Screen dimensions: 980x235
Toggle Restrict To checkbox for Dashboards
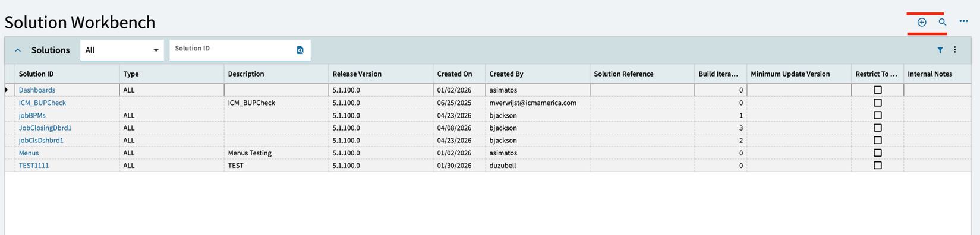[x=877, y=90]
